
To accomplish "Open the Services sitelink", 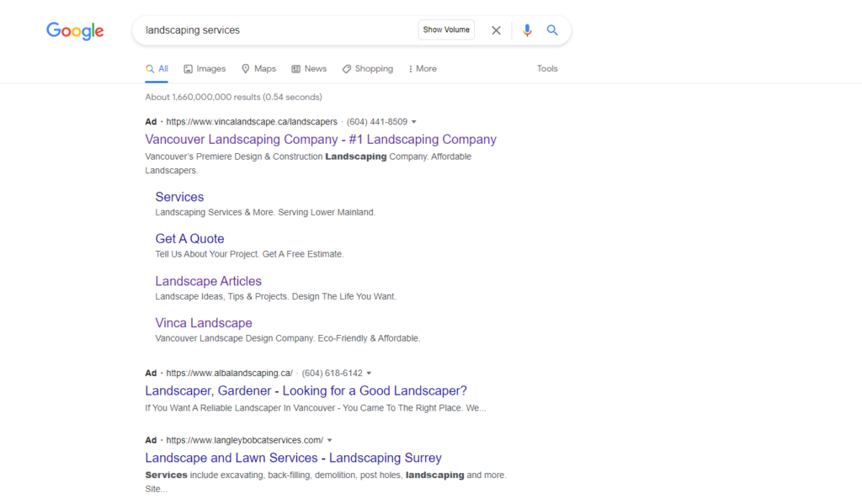I will pos(179,197).
